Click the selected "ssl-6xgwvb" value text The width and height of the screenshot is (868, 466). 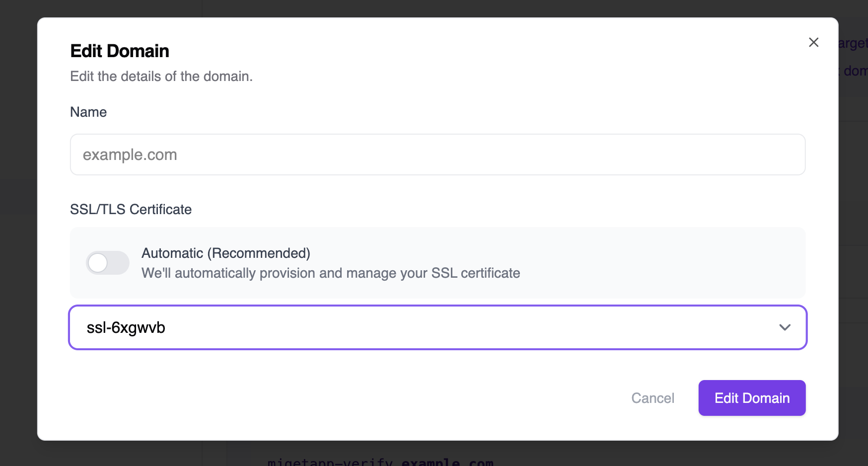[126, 328]
